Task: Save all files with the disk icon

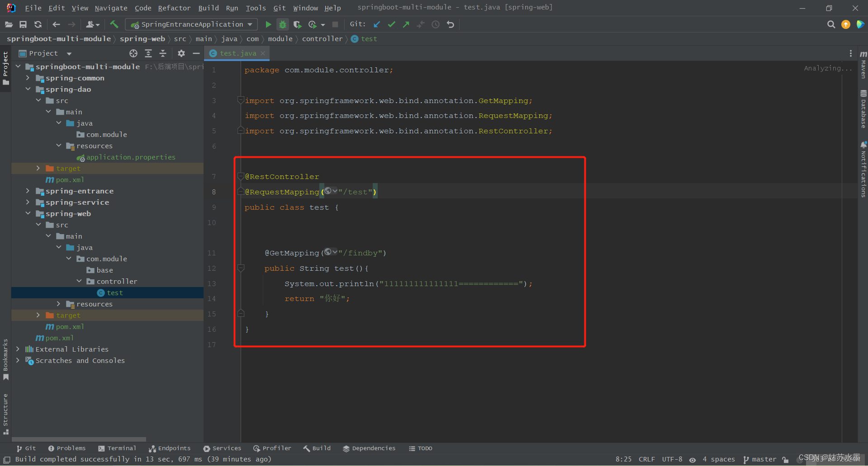Action: point(23,24)
